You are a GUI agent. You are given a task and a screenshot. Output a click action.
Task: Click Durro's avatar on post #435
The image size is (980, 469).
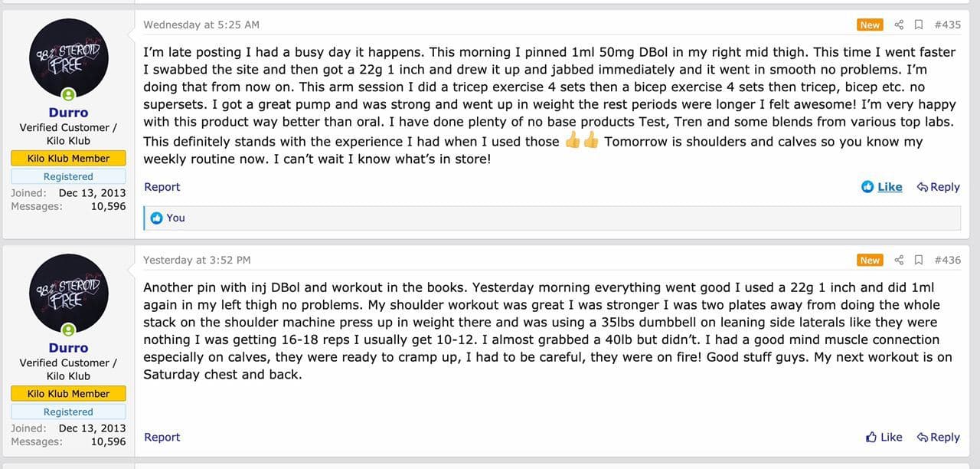[x=68, y=60]
